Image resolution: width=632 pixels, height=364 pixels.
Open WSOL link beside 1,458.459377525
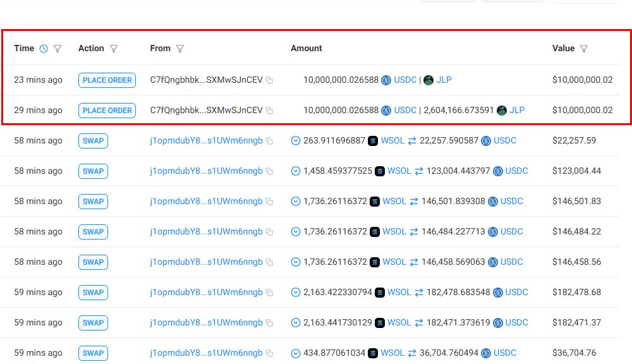pyautogui.click(x=399, y=171)
